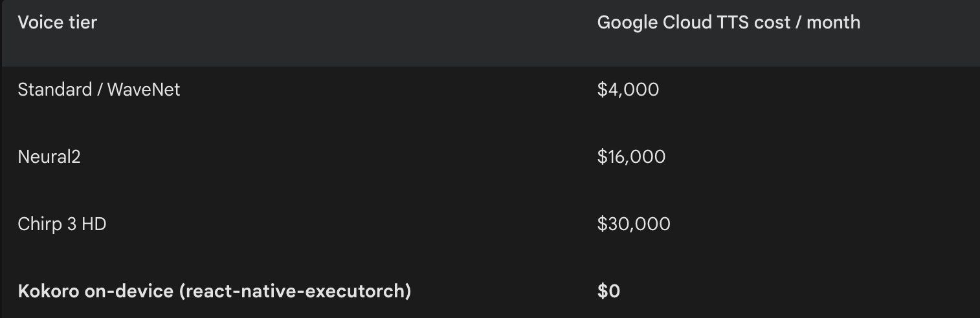Click the "Google Cloud TTS cost / month" header
The height and width of the screenshot is (318, 980).
pos(728,23)
